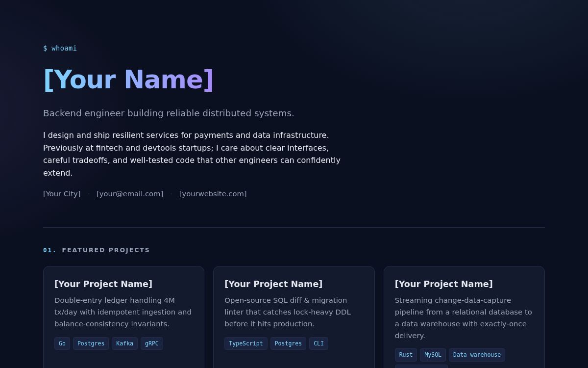Click the double-entry ledger project description
This screenshot has width=588, height=368.
pyautogui.click(x=123, y=312)
